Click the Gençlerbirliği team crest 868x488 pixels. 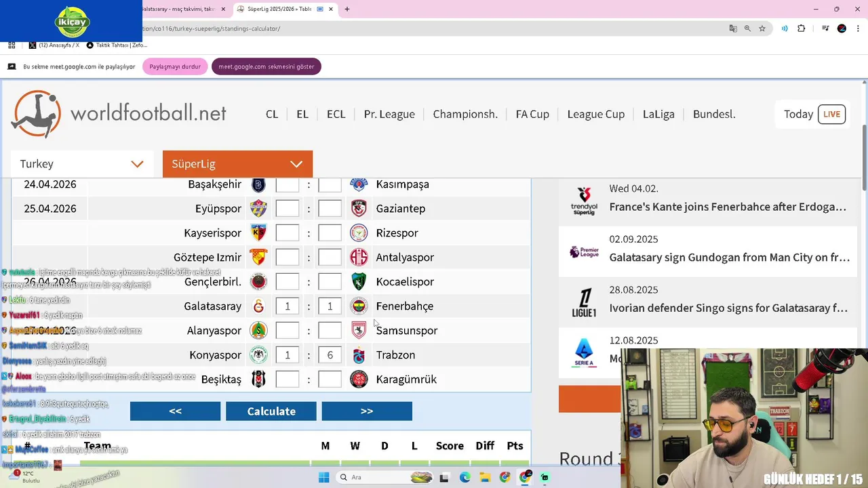tap(258, 281)
